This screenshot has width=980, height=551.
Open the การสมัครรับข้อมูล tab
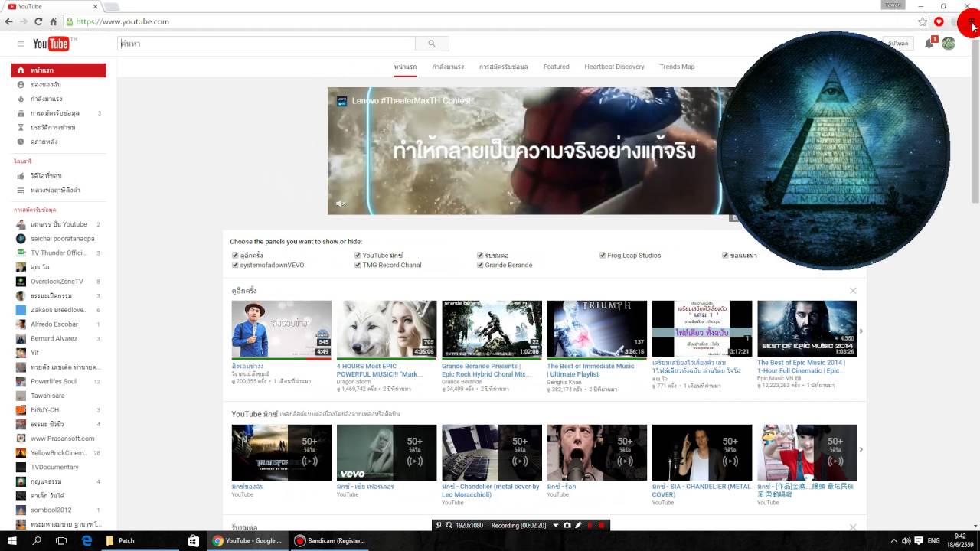[504, 67]
